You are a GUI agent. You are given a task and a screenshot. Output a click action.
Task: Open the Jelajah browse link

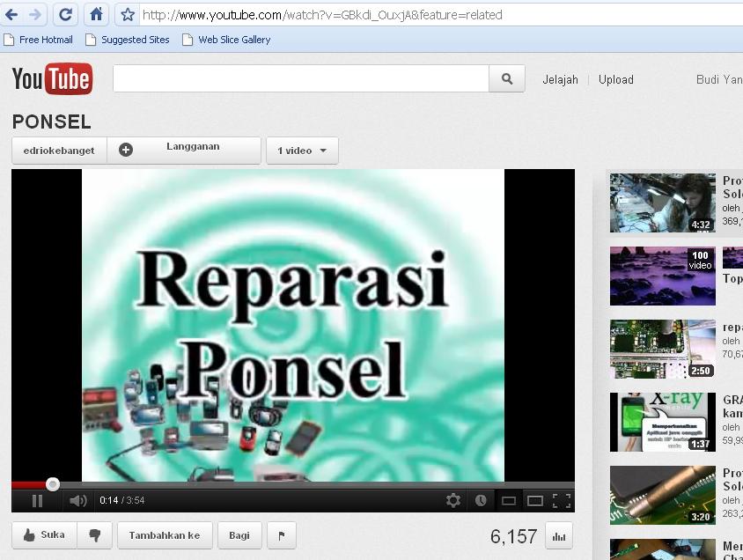coord(560,79)
